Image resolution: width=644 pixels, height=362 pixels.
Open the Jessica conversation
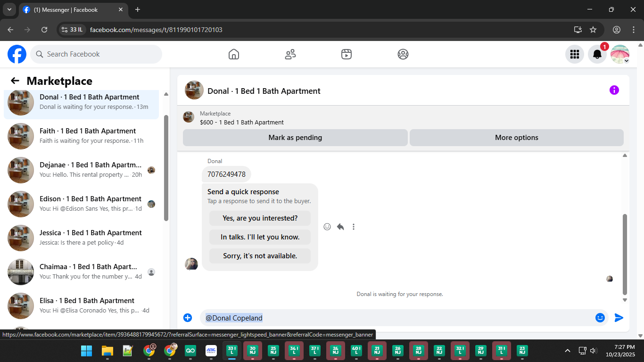82,238
